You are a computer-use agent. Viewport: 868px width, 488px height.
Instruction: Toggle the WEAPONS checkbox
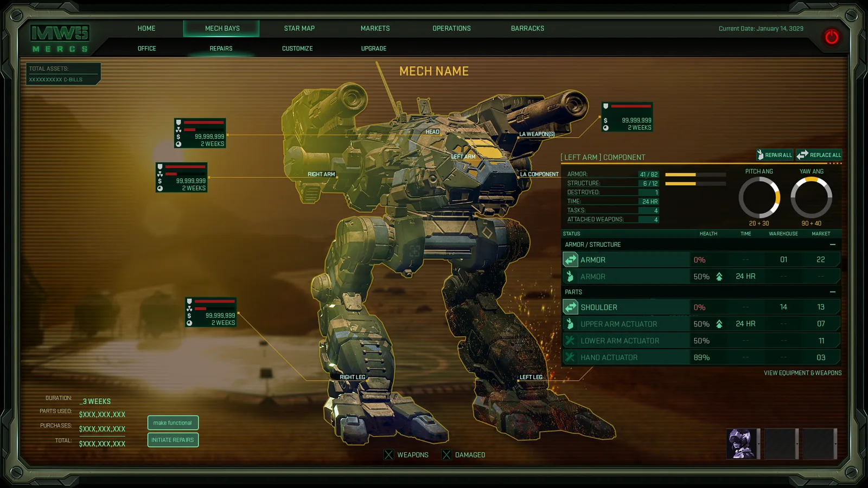(388, 455)
